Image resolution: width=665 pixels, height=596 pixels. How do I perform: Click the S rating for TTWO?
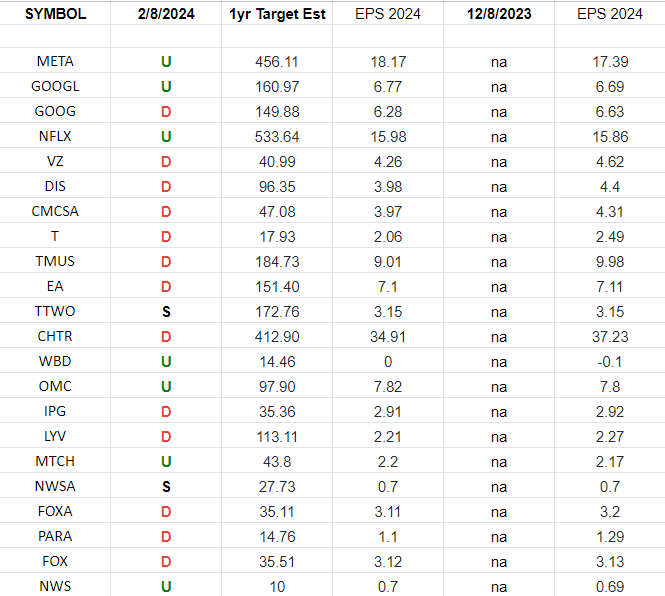166,312
